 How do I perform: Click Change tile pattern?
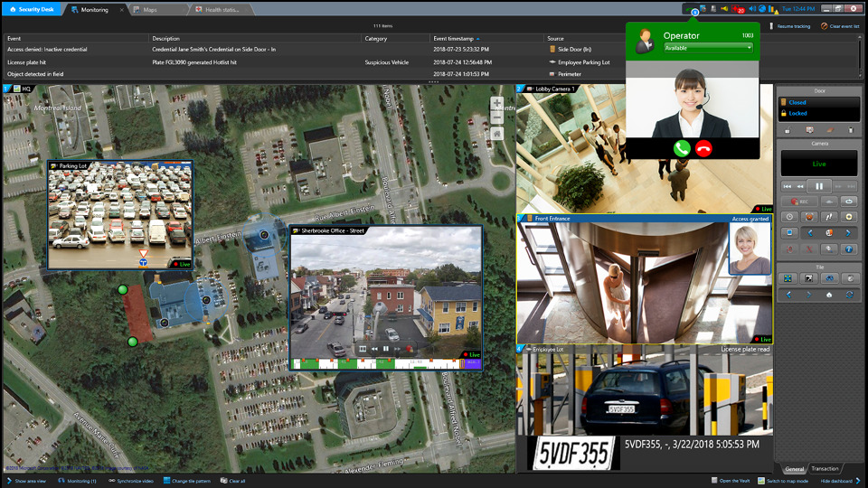click(186, 481)
